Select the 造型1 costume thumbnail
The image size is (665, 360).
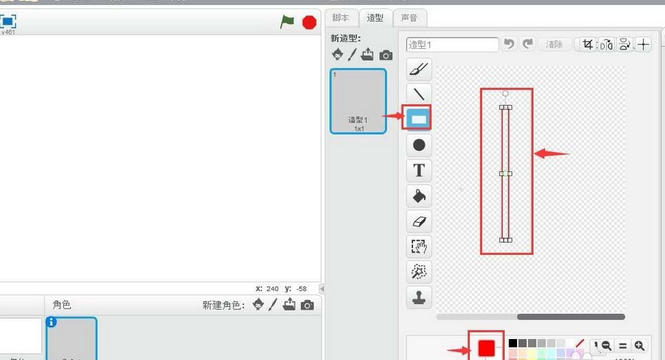358,101
